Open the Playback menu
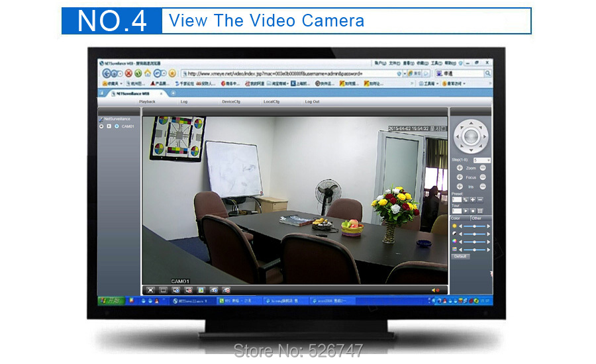 point(147,102)
